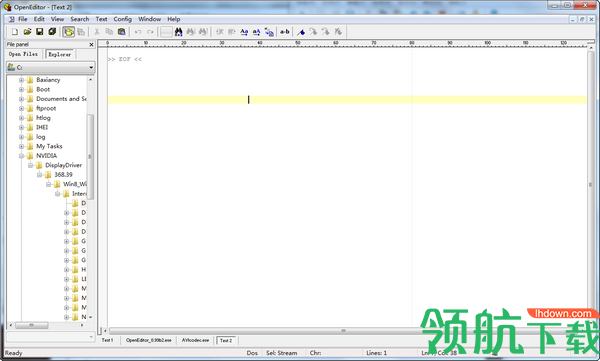Toggle the File panel toolbar button
Screen dimensions: 600x361
(68, 32)
